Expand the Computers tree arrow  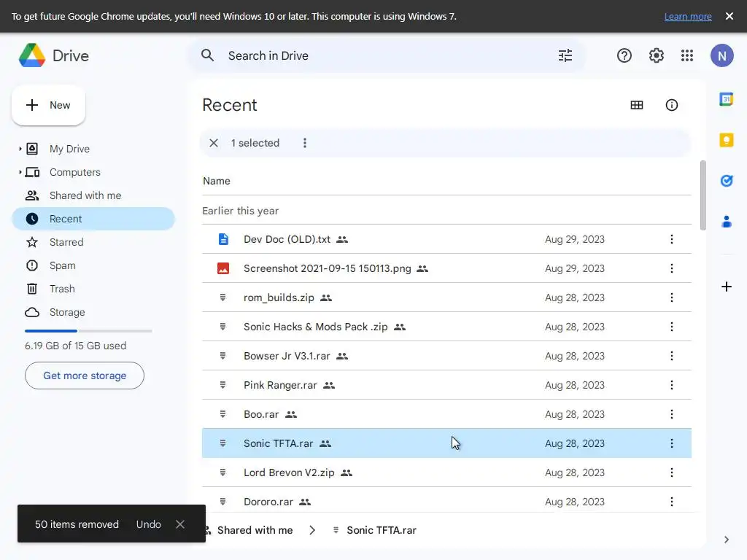click(20, 172)
